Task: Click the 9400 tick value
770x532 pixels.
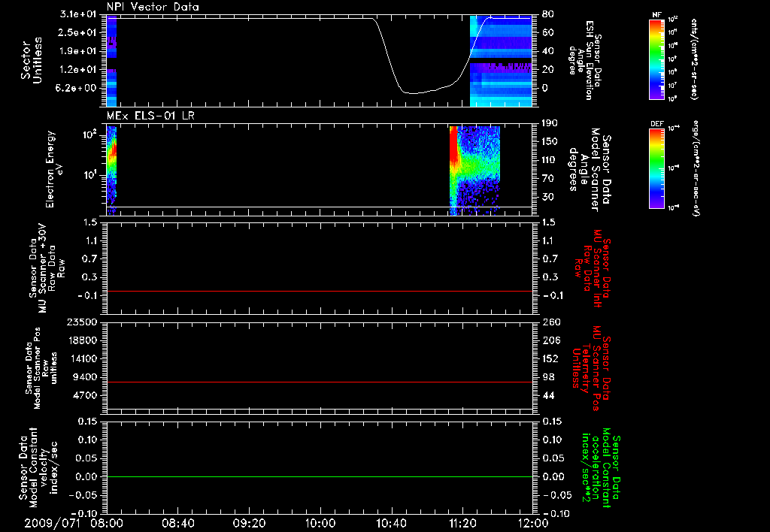Action: pos(84,377)
